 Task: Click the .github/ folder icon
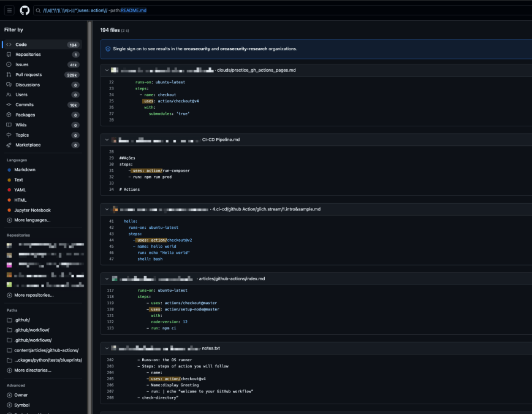point(10,320)
